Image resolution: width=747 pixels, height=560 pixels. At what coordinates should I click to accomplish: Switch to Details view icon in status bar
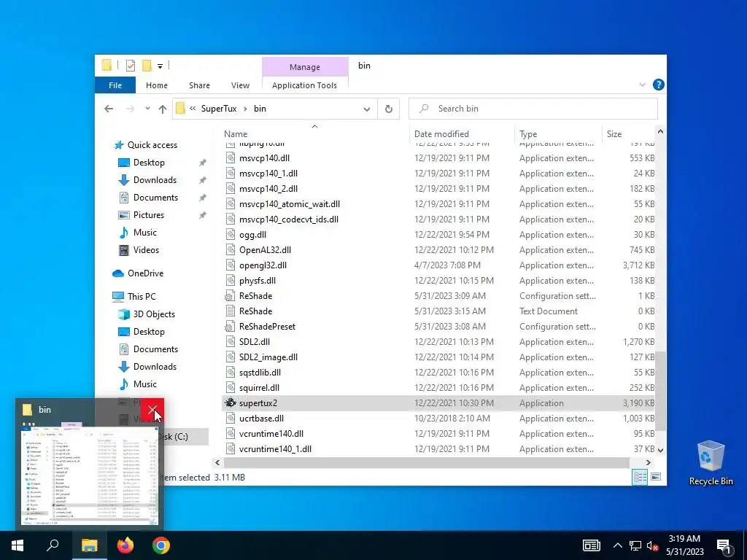[640, 477]
